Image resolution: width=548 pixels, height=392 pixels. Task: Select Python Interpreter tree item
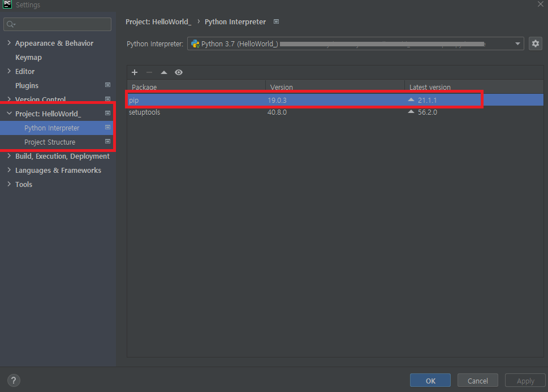pyautogui.click(x=51, y=128)
